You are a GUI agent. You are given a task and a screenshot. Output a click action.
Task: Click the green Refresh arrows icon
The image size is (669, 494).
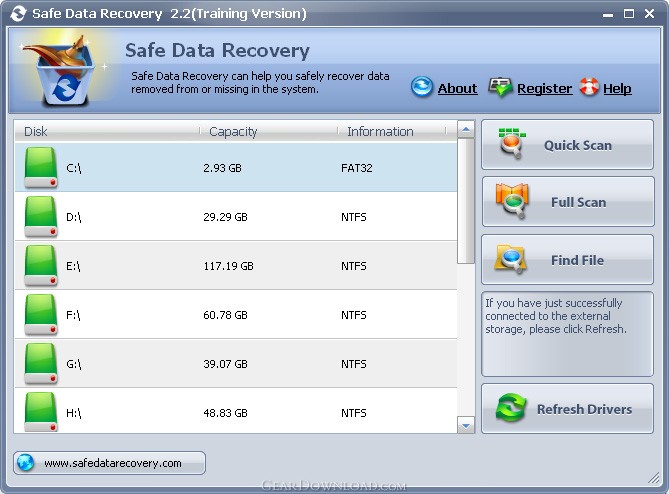click(511, 408)
